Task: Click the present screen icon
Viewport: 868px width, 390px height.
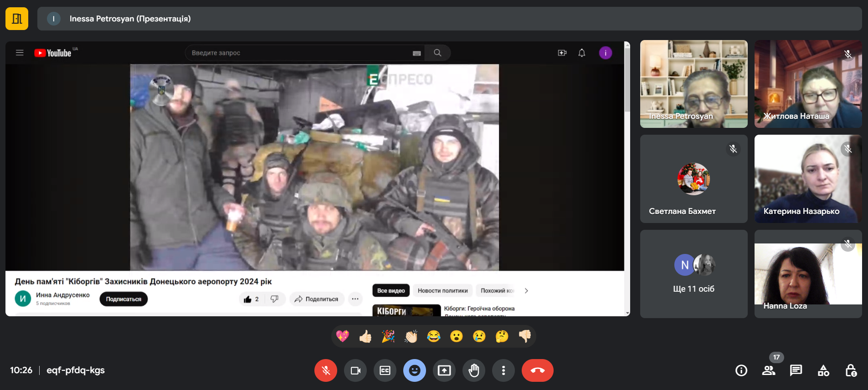Action: [x=444, y=370]
